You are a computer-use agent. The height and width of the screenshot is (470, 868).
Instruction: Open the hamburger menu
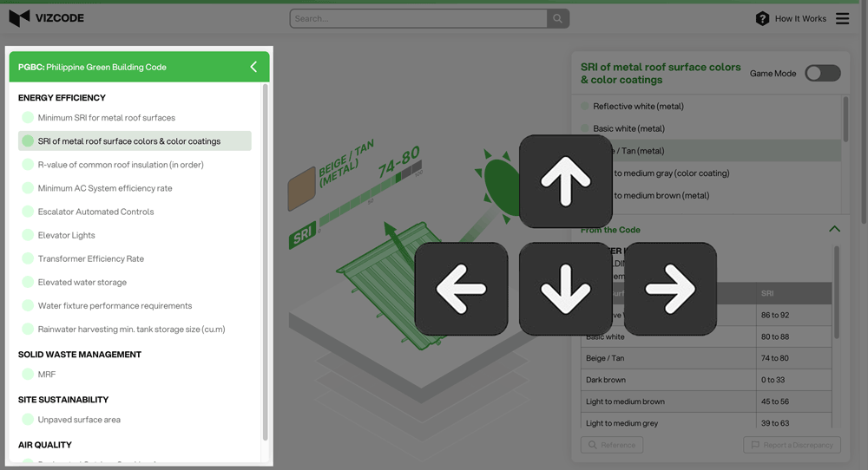point(842,18)
